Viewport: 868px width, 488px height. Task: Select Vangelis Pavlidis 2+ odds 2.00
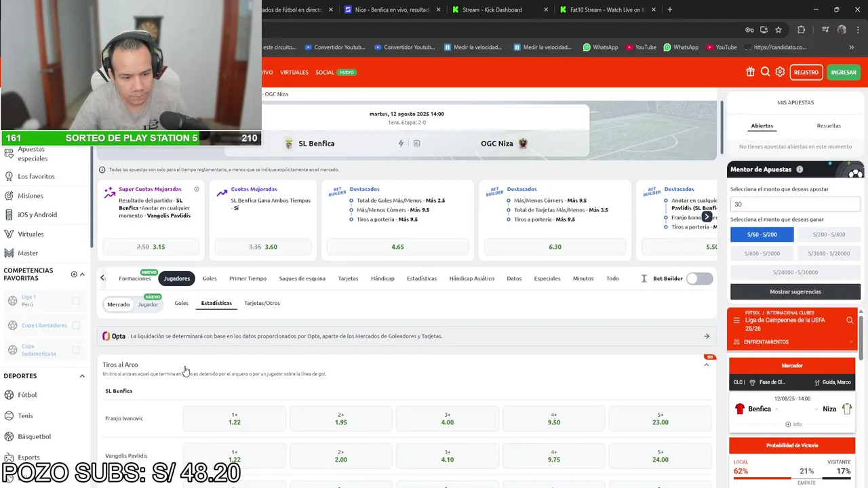(341, 455)
